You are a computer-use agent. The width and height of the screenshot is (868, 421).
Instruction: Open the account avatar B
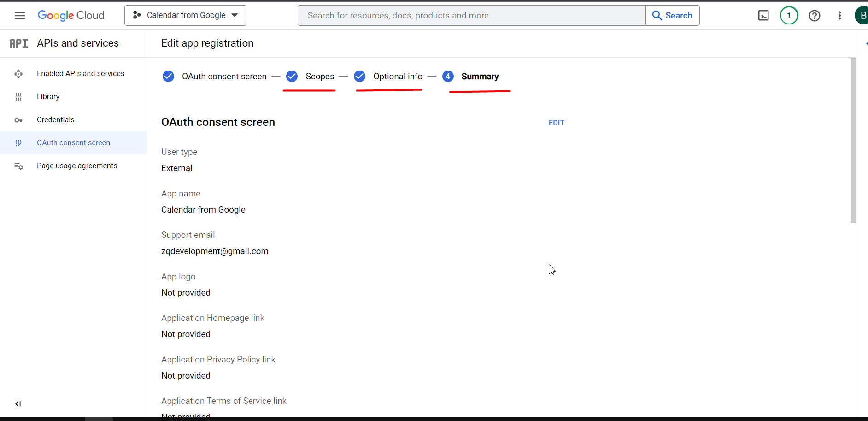pyautogui.click(x=862, y=16)
